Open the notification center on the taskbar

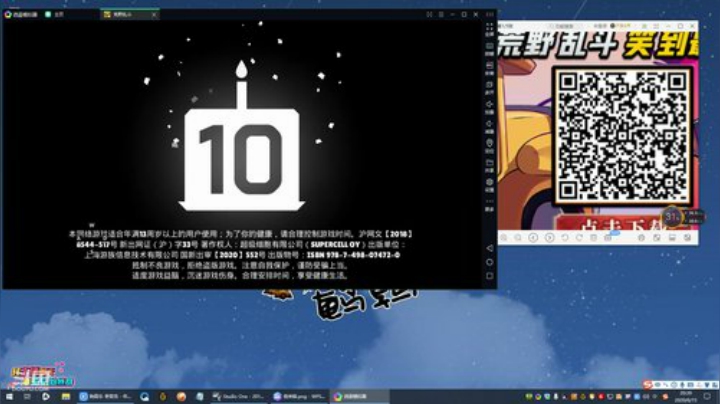click(x=707, y=397)
